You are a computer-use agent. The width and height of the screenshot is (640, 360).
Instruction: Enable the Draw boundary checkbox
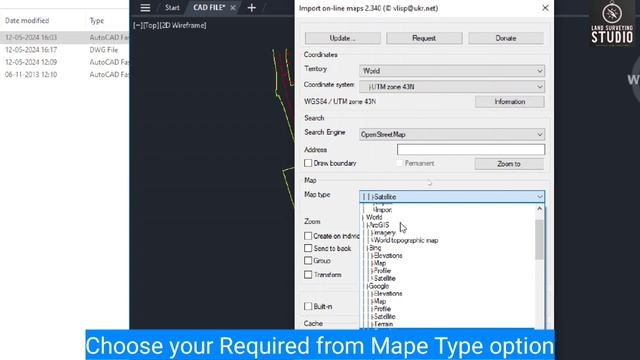(x=308, y=163)
